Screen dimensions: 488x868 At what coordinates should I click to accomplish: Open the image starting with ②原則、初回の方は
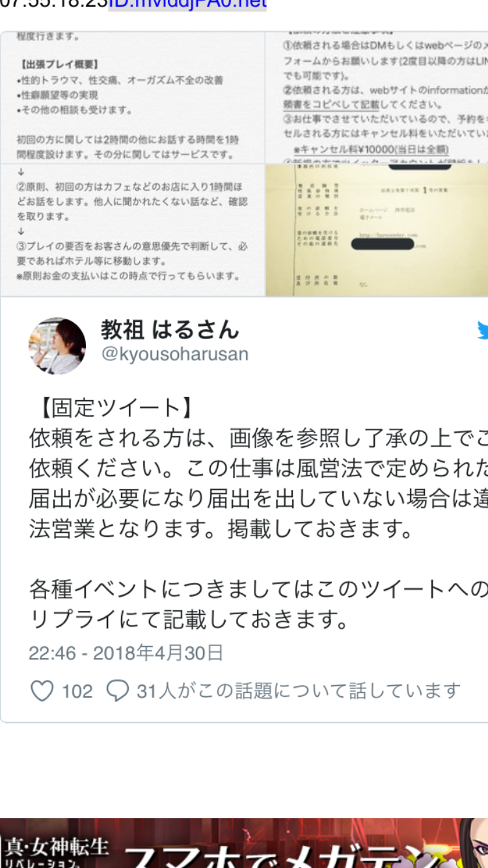(133, 230)
